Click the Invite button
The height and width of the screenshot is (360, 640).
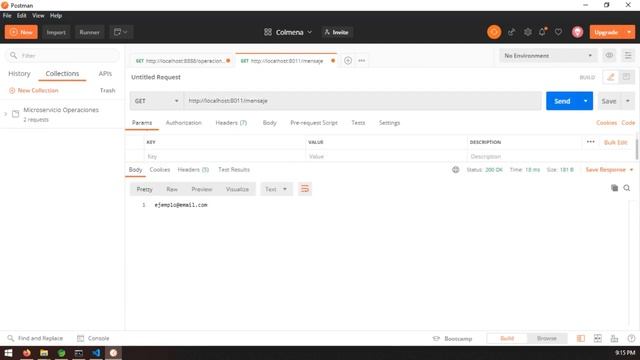pyautogui.click(x=337, y=32)
